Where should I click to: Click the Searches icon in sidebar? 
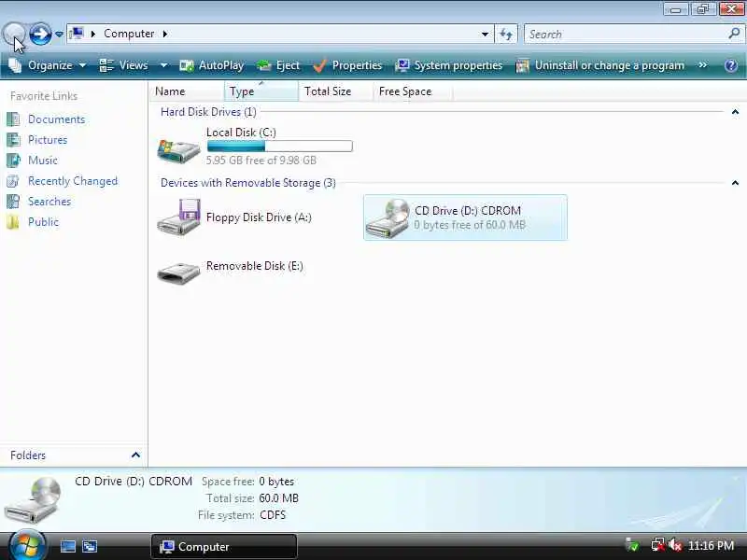(13, 202)
